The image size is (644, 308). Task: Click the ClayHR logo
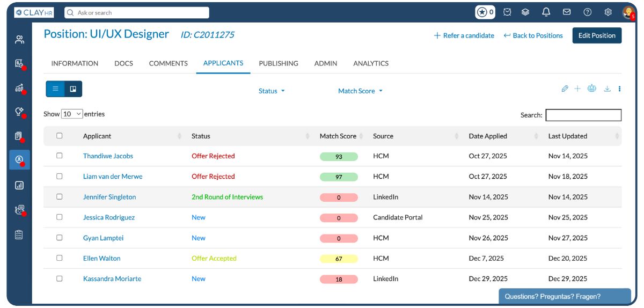pos(34,12)
